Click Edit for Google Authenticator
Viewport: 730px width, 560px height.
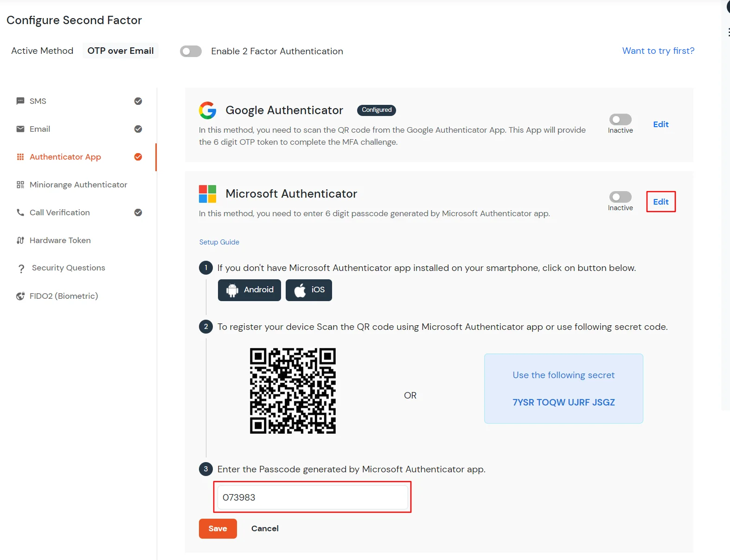click(661, 124)
